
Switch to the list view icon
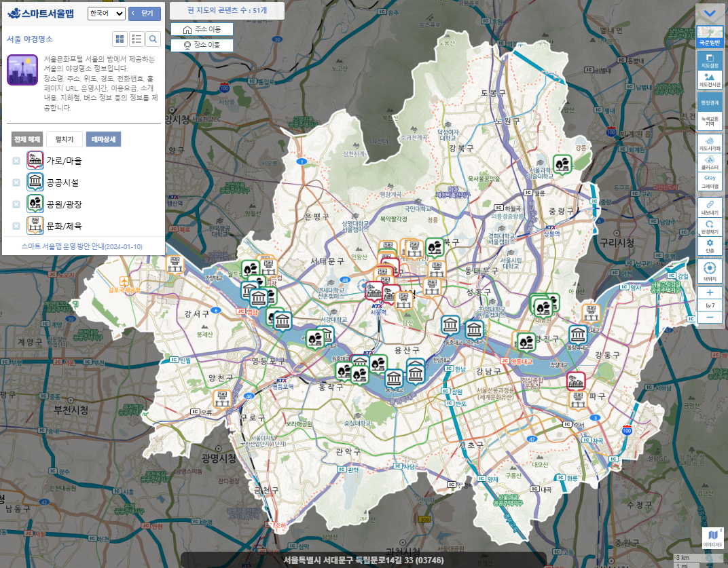(136, 39)
